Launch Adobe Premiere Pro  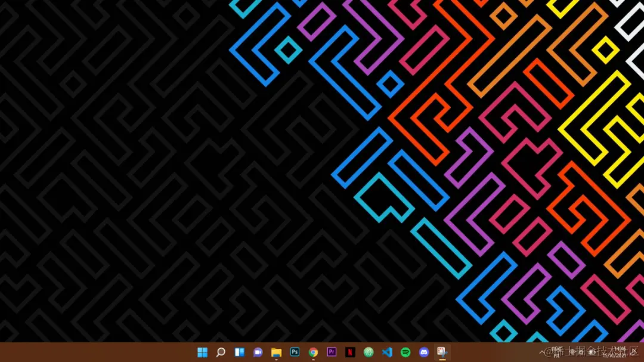pyautogui.click(x=332, y=352)
